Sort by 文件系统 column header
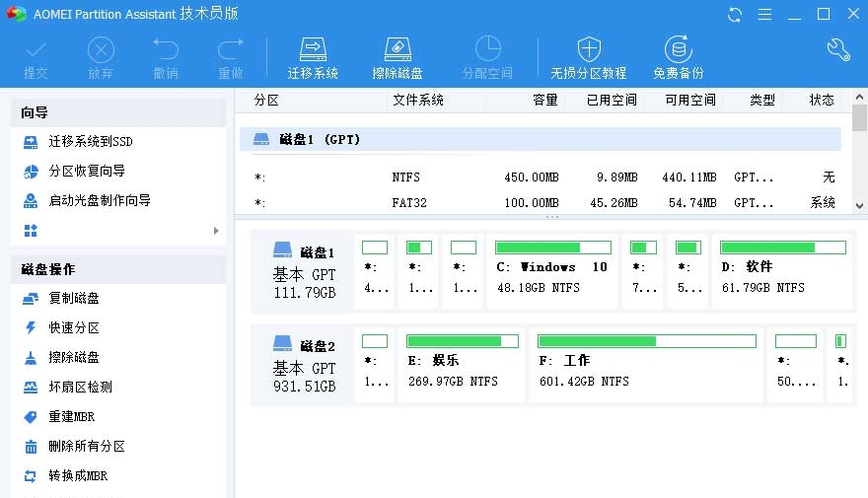 coord(418,101)
